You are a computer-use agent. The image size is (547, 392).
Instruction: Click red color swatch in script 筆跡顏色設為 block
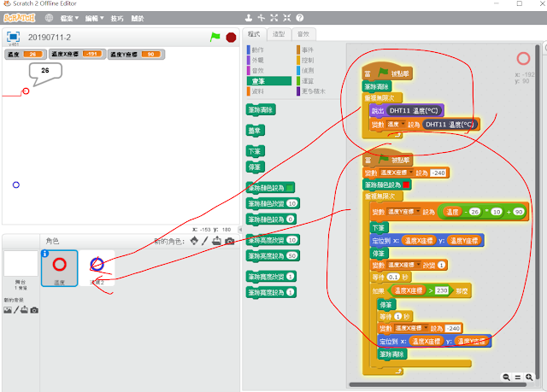point(406,184)
